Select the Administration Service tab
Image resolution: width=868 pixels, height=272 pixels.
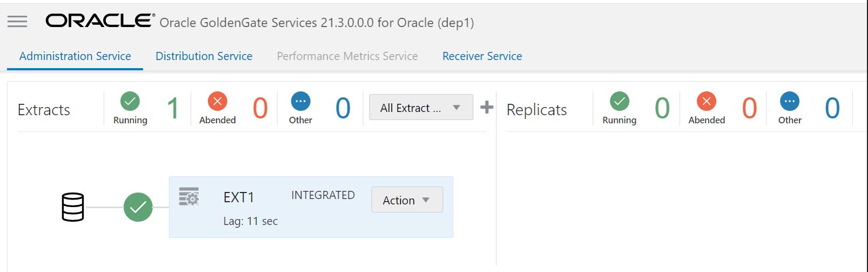pos(75,56)
